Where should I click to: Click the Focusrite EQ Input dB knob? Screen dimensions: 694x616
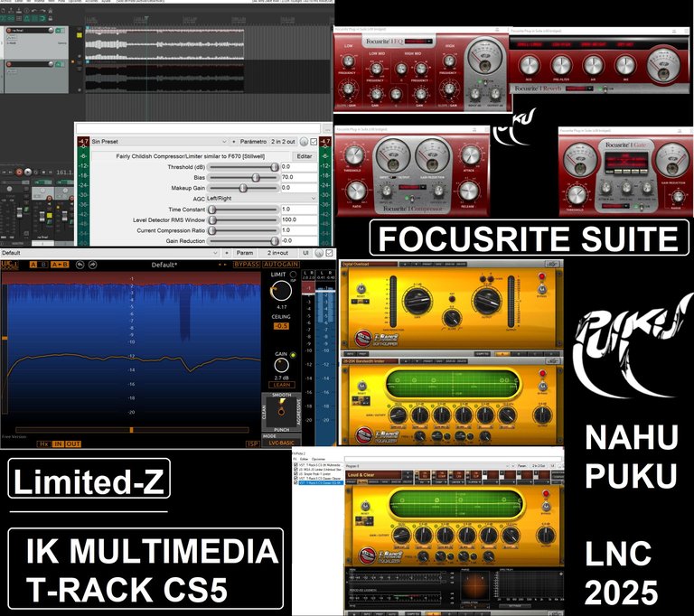pyautogui.click(x=475, y=94)
